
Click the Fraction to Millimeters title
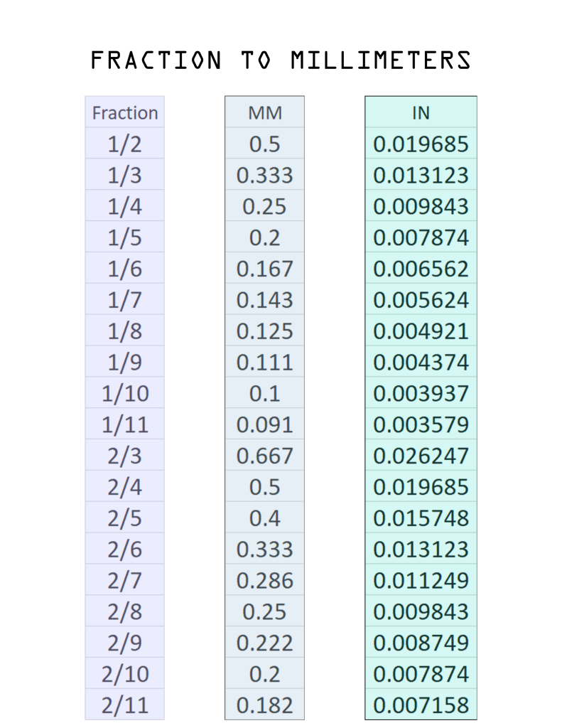(x=281, y=60)
